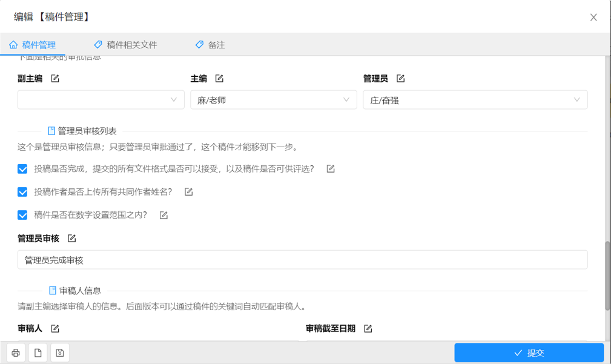611x364 pixels.
Task: Click the edit icon next to 副主编
Action: click(55, 79)
